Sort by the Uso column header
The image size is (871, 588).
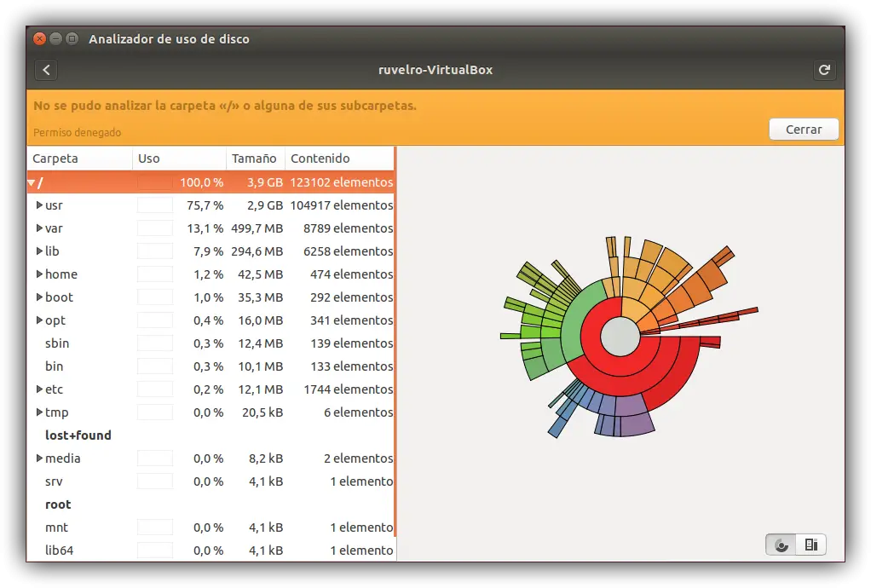pyautogui.click(x=180, y=159)
